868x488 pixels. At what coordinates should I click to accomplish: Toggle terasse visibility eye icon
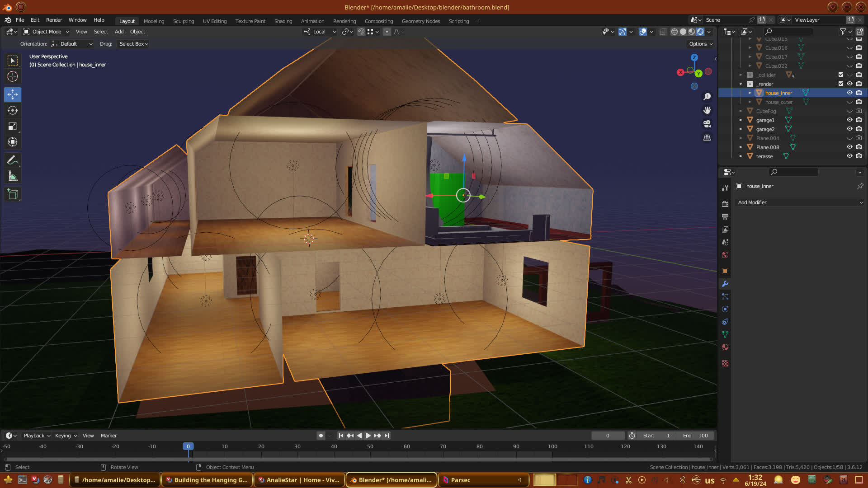coord(849,156)
